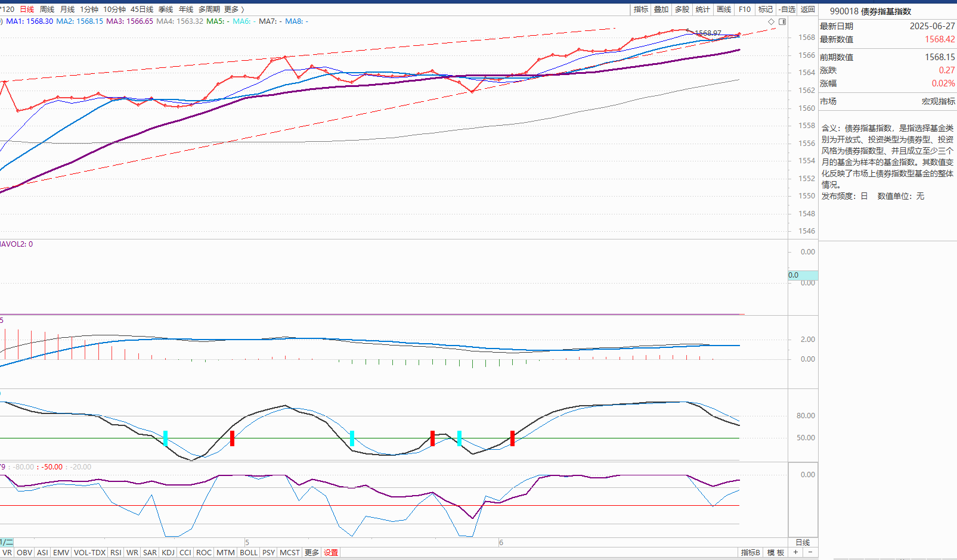Click the latest date value 2025-06-27

932,26
